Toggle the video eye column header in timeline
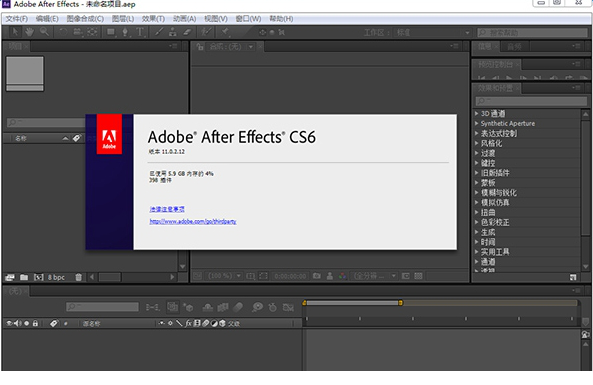The width and height of the screenshot is (593, 385). coord(9,323)
